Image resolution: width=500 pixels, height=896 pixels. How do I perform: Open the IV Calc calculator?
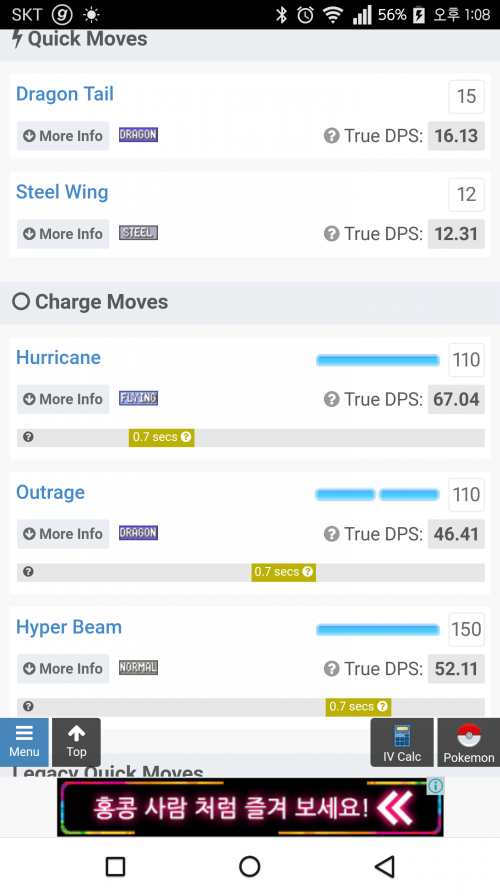pos(402,742)
